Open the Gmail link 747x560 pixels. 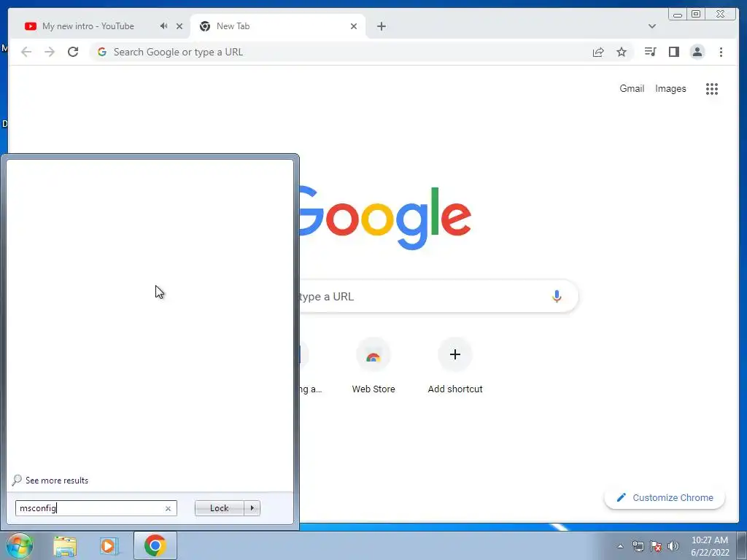click(x=632, y=88)
